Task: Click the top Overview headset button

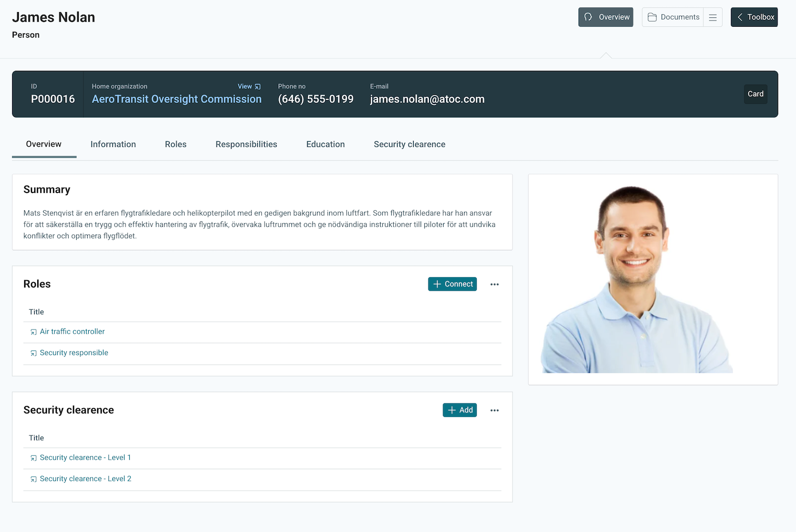Action: tap(605, 17)
